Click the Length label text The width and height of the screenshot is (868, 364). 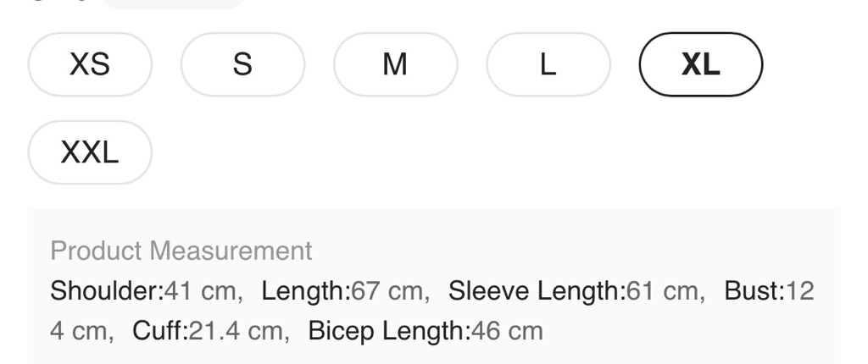305,291
